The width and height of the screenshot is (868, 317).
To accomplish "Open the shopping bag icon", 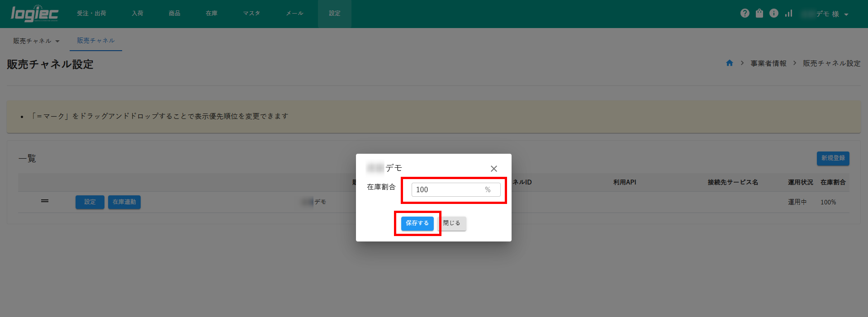I will tap(759, 14).
